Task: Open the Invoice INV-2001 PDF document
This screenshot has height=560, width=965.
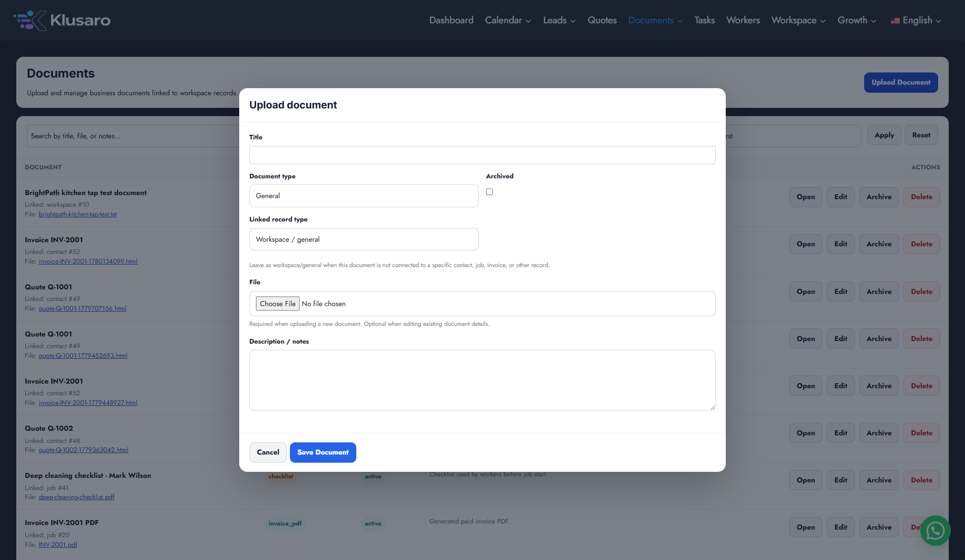Action: (806, 528)
